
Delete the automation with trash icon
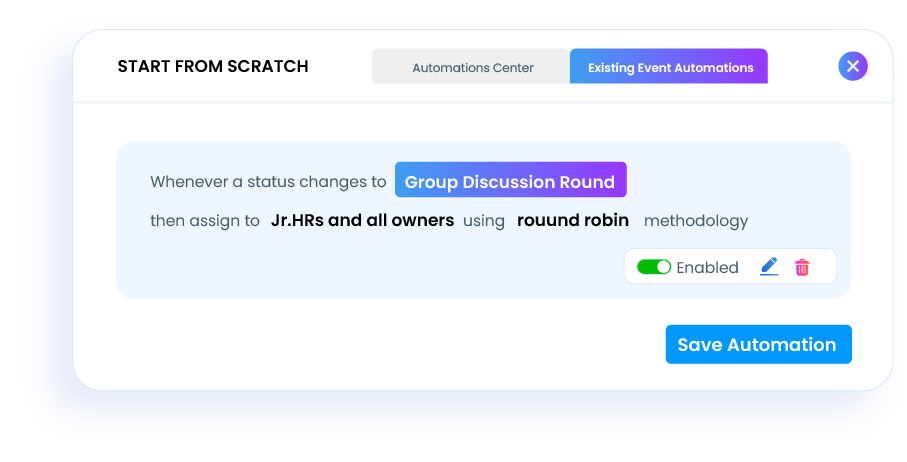click(802, 267)
